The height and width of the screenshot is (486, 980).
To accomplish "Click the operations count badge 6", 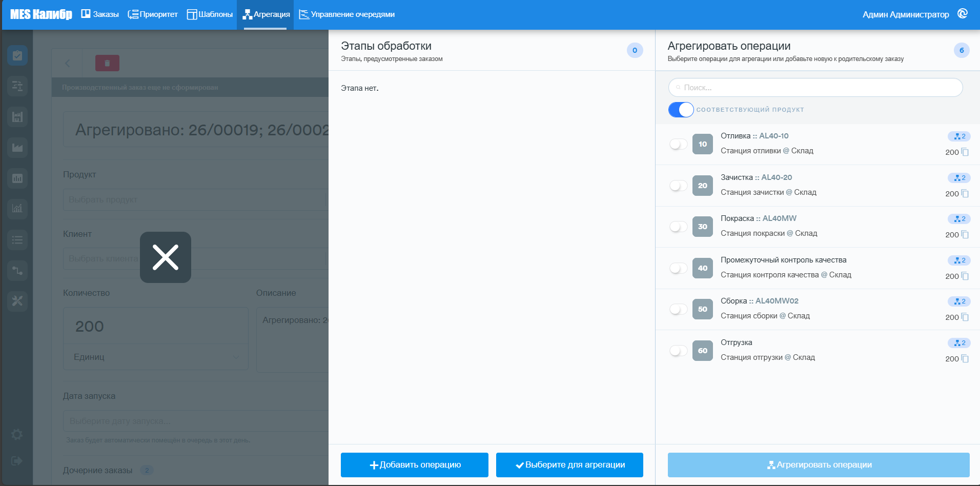I will [962, 50].
